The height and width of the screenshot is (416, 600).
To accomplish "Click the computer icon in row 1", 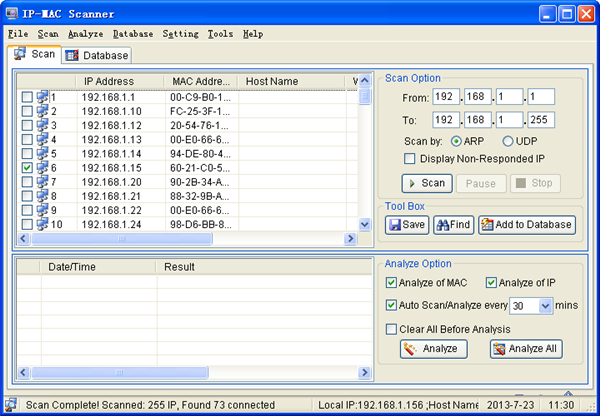I will 42,97.
